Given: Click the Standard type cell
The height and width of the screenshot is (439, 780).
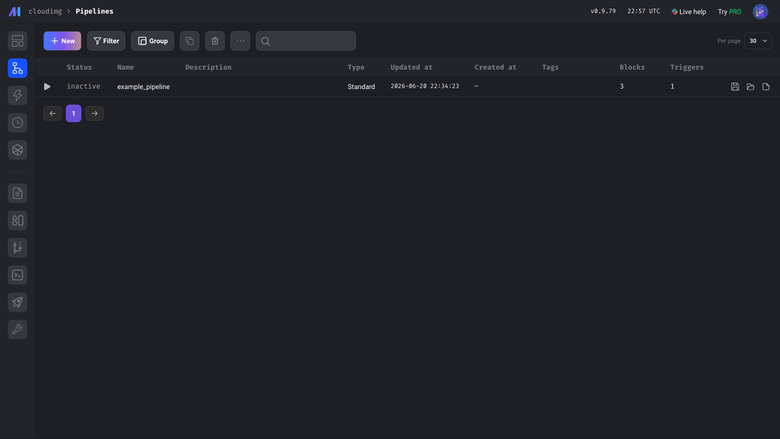Looking at the screenshot, I should (361, 87).
